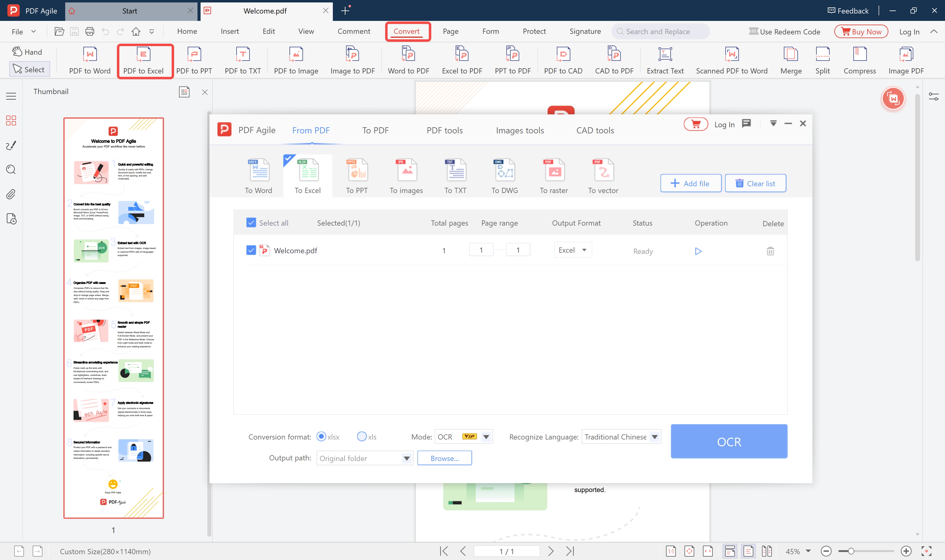Open Image to PDF tool
Image resolution: width=945 pixels, height=560 pixels.
tap(353, 60)
